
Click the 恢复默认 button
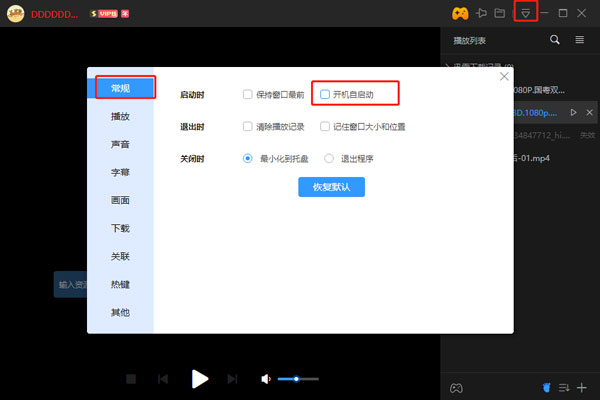[x=331, y=187]
